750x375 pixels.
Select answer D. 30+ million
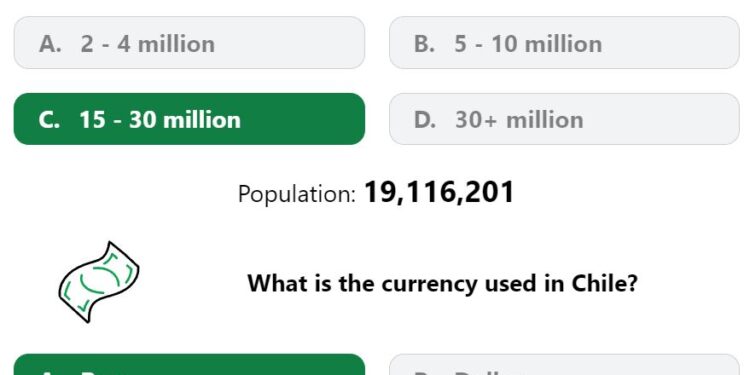click(564, 119)
